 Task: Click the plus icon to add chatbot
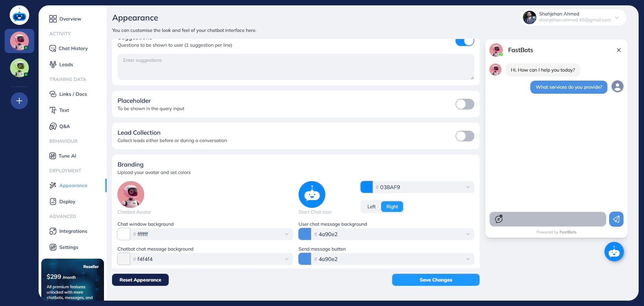[x=19, y=101]
